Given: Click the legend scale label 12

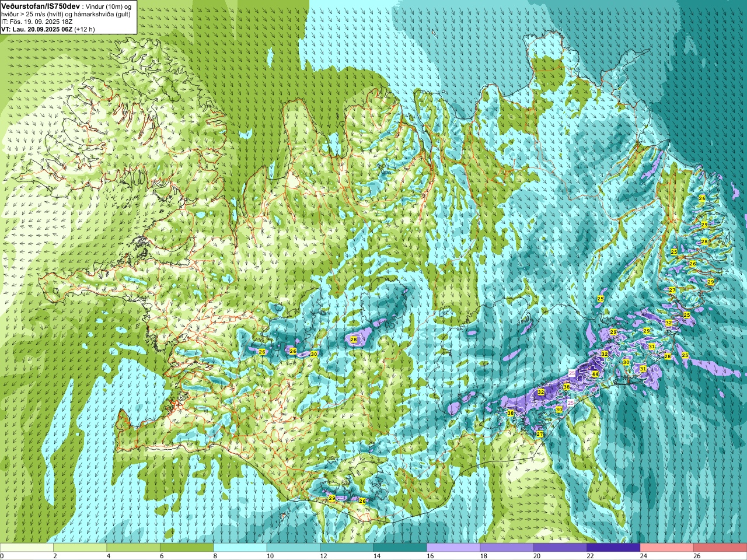Looking at the screenshot, I should point(323,556).
